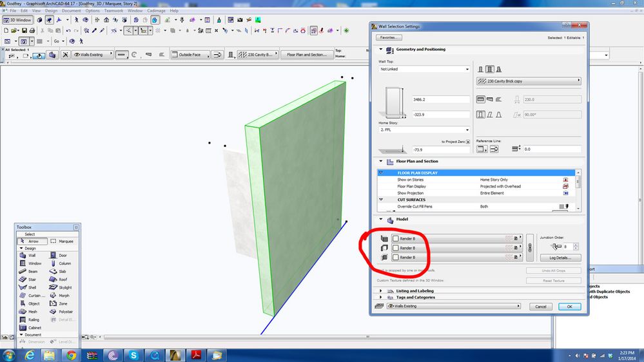The height and width of the screenshot is (362, 644).
Task: Set wall complexity to Slanted
Action: [489, 115]
